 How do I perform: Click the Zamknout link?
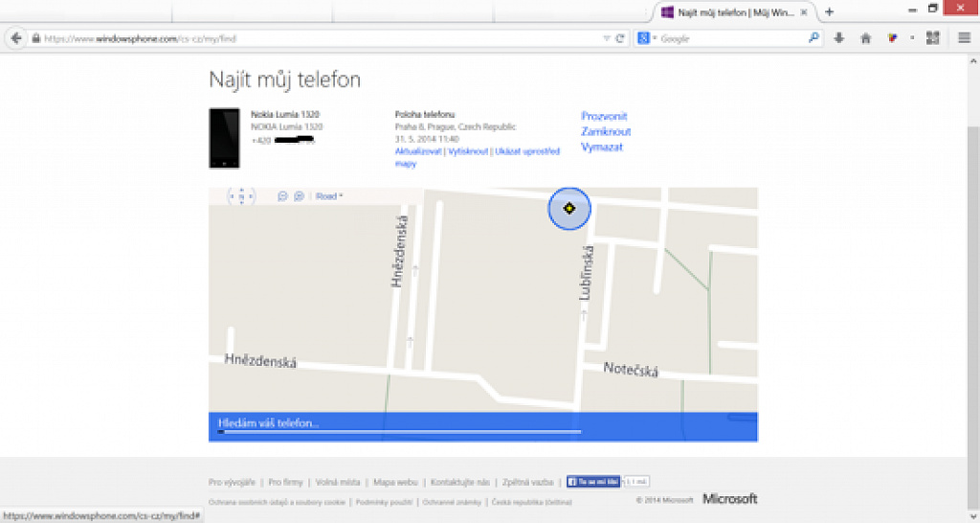(606, 131)
